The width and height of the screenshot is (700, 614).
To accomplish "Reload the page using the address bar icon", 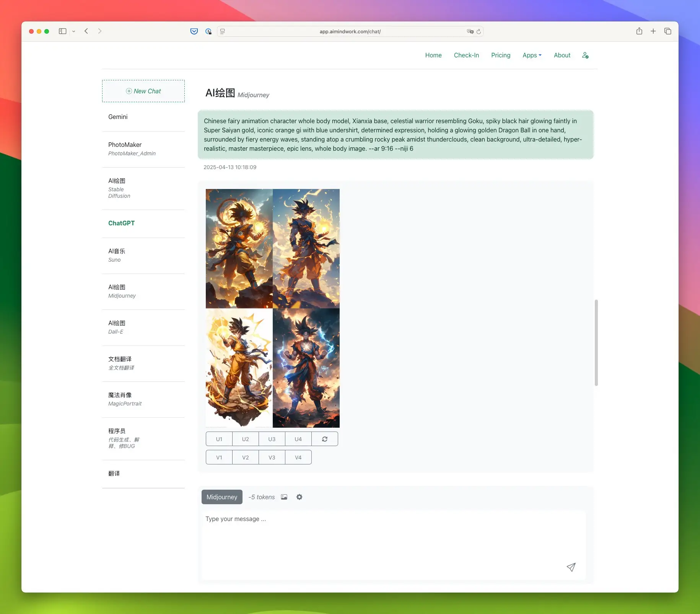I will tap(479, 32).
